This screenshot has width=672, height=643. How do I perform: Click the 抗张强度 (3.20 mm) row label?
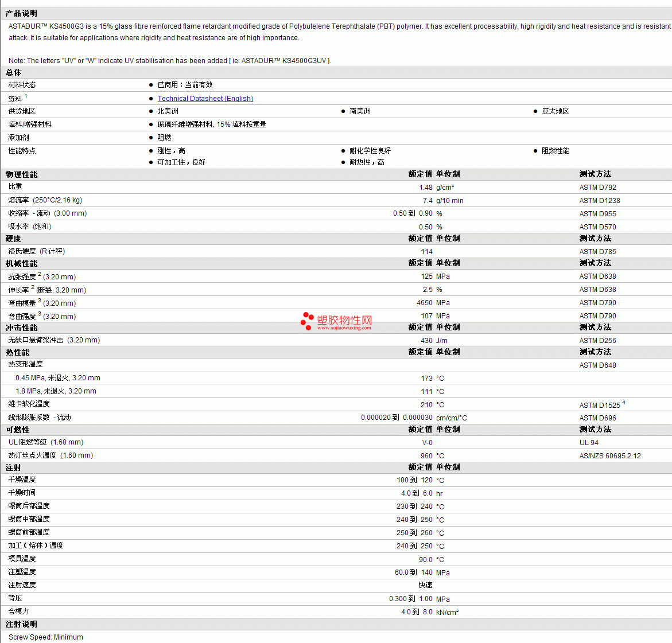tap(42, 276)
